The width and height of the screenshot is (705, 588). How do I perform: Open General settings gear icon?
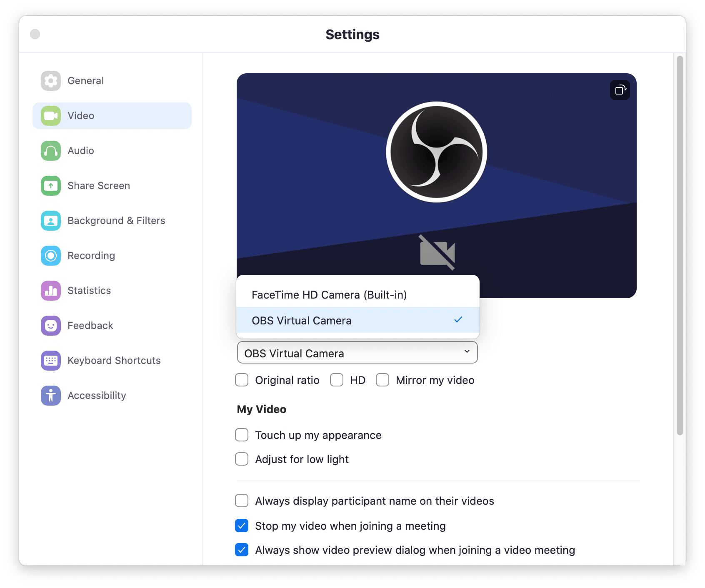[51, 81]
